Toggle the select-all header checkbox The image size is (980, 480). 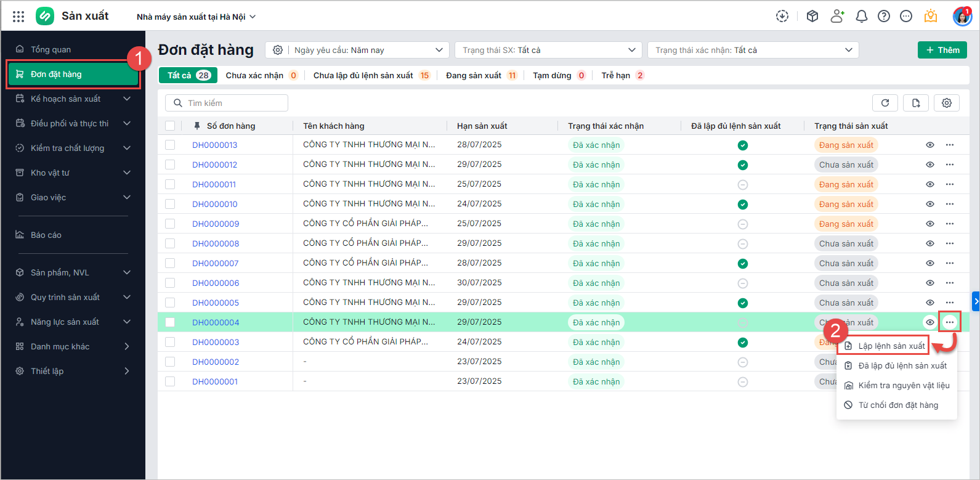tap(170, 126)
